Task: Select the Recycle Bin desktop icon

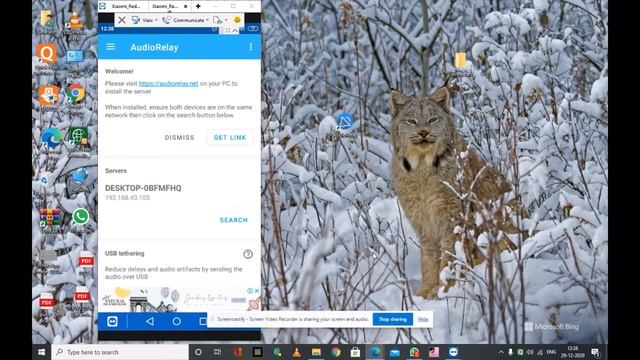Action: (46, 184)
